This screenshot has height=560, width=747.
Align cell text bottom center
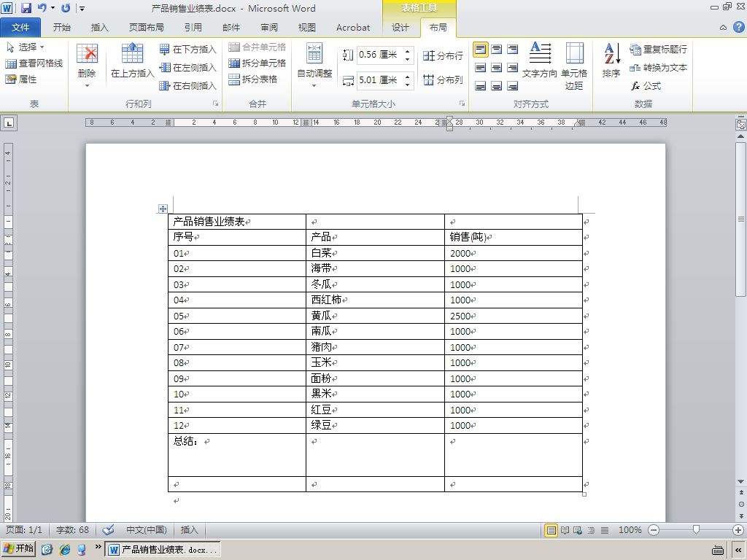tap(496, 86)
